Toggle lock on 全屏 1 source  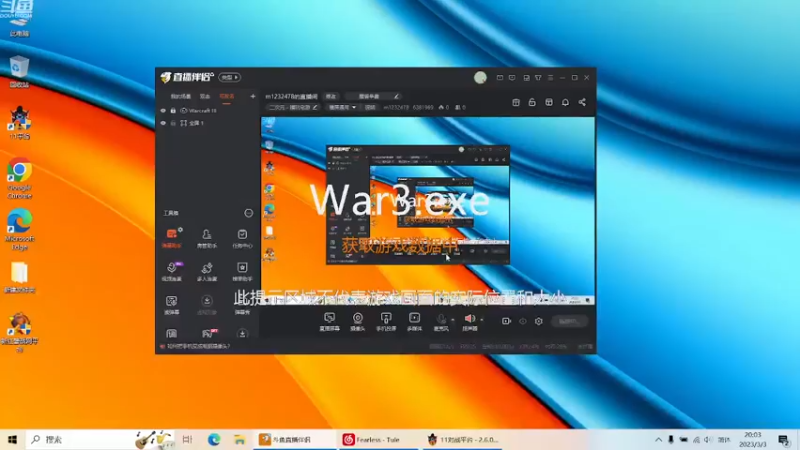[x=173, y=123]
